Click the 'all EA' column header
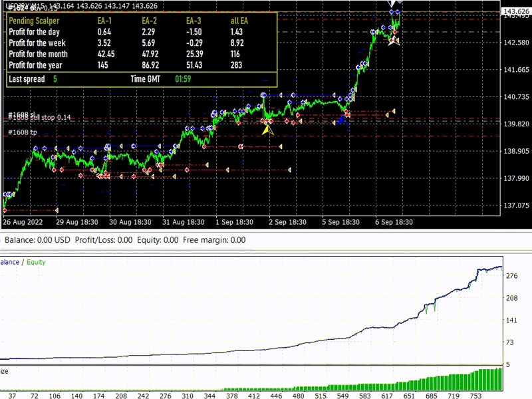532x399 pixels. 239,21
